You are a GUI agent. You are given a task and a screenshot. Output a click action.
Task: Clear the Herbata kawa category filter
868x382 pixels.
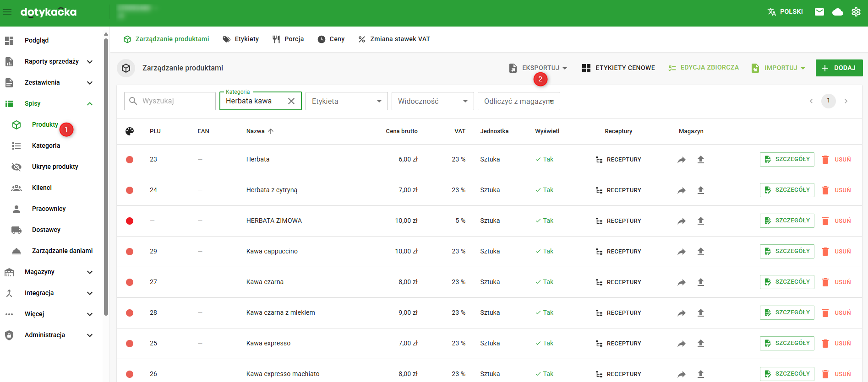point(291,101)
